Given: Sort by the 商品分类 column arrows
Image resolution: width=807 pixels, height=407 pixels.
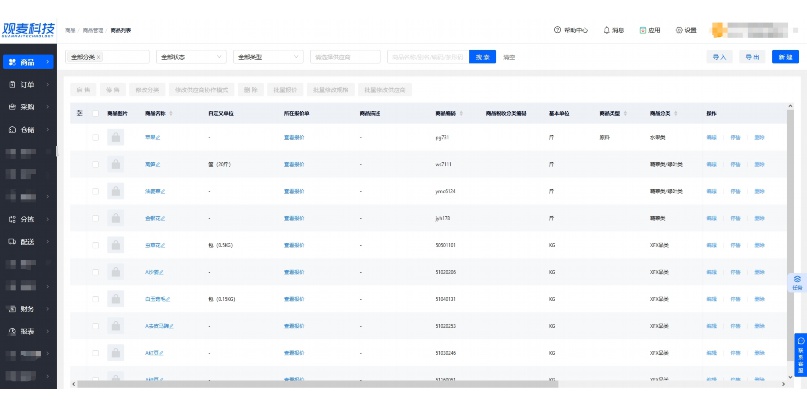Looking at the screenshot, I should [x=676, y=113].
